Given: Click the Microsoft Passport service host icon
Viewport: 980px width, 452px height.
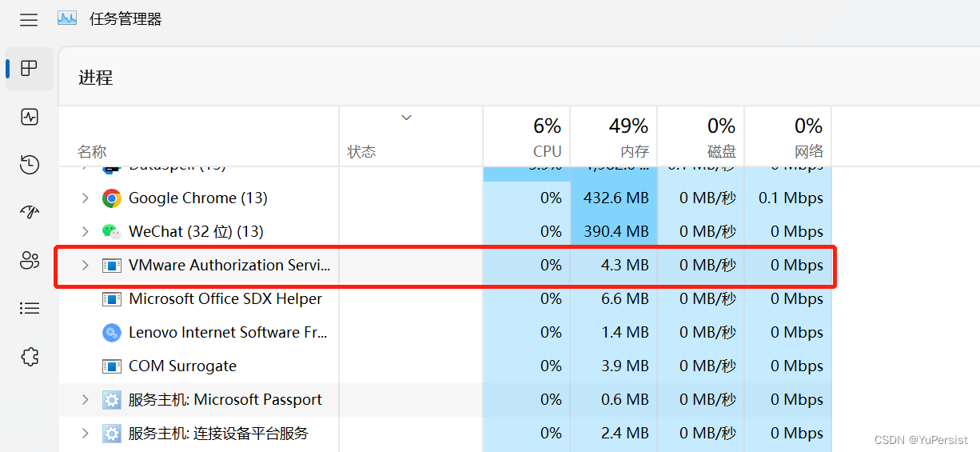Looking at the screenshot, I should [x=112, y=400].
